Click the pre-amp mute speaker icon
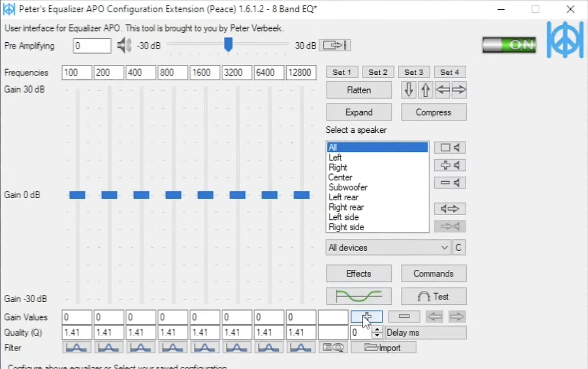The width and height of the screenshot is (588, 369). pyautogui.click(x=124, y=45)
